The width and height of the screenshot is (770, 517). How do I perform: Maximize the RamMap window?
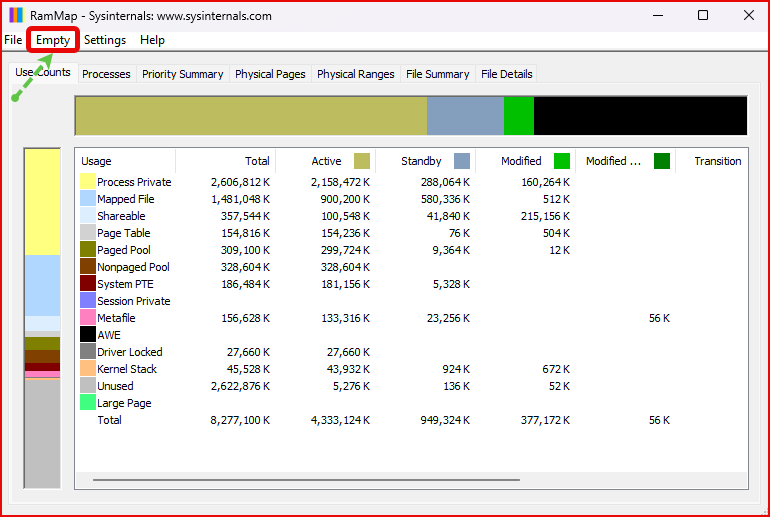coord(703,15)
